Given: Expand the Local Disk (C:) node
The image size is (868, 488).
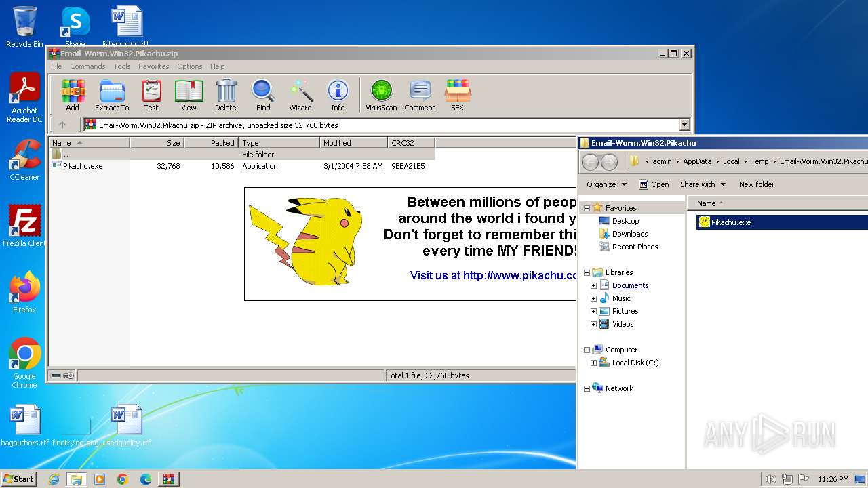Looking at the screenshot, I should [x=594, y=363].
